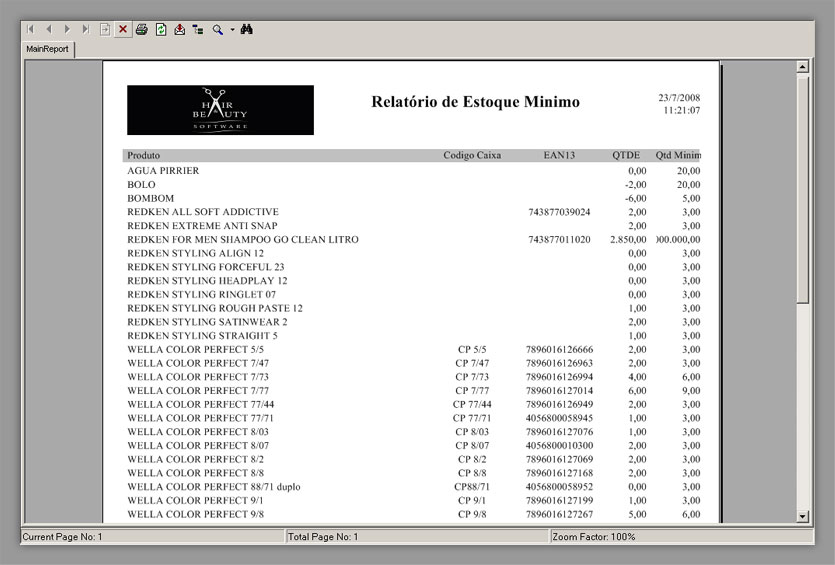Click REDKEN STYLING RINGLET 07

[201, 294]
